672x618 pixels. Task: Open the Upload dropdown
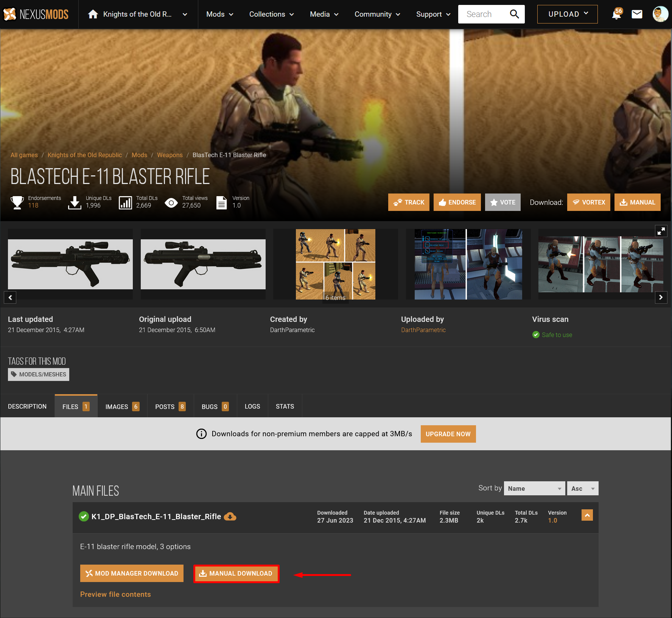(568, 14)
